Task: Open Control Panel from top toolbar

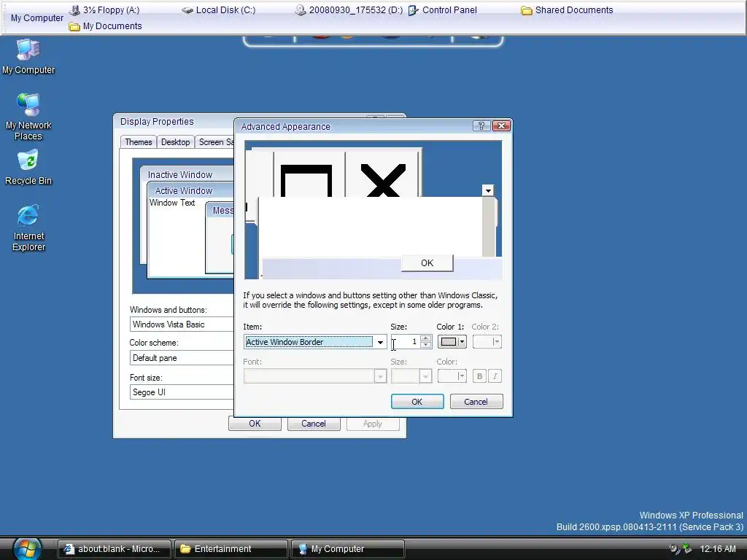Action: 443,10
